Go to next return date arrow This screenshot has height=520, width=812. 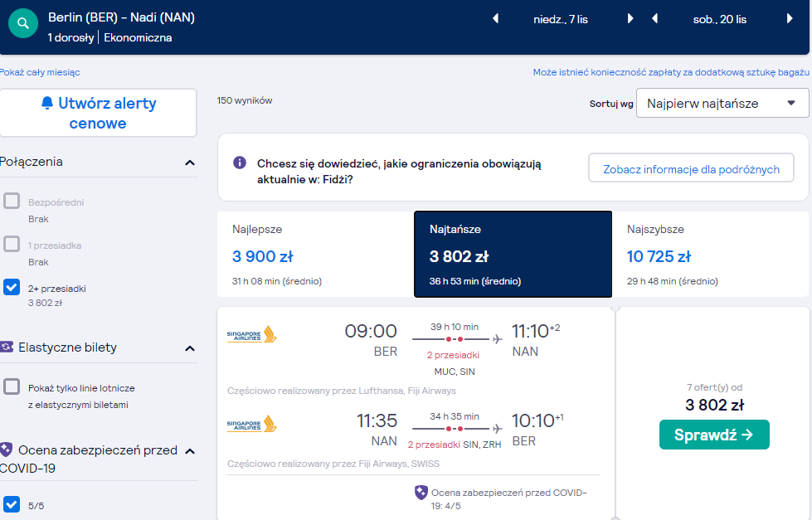790,19
